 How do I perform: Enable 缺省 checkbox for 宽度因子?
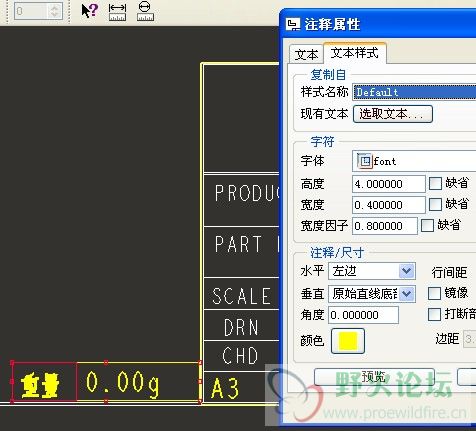pyautogui.click(x=427, y=225)
